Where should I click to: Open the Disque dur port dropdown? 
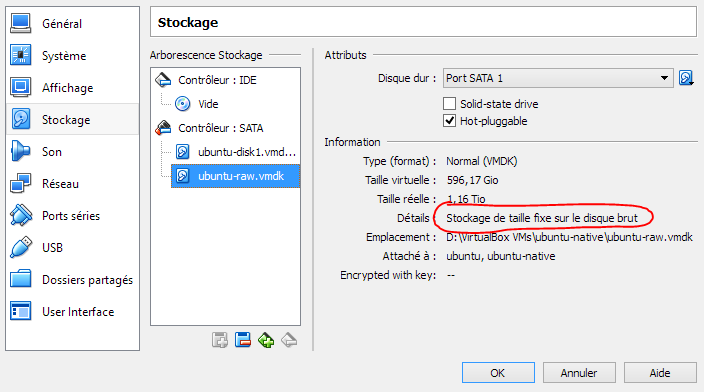[x=558, y=78]
